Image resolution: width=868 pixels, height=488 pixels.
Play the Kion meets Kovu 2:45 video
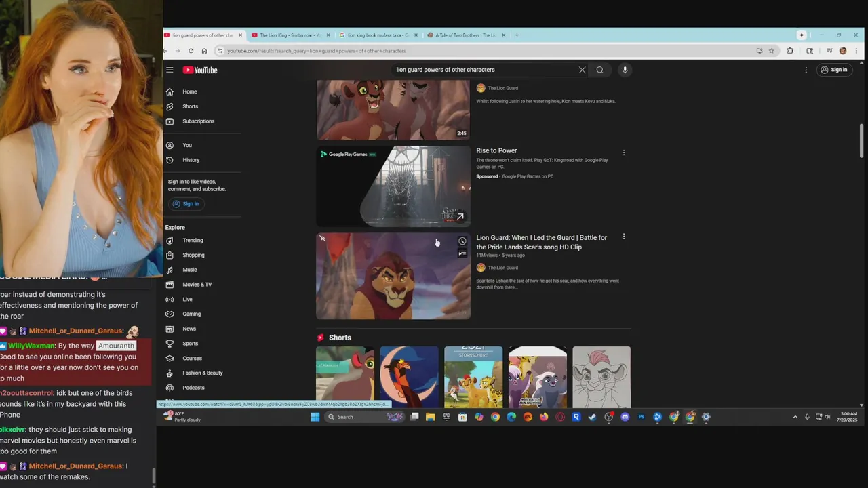[x=393, y=110]
